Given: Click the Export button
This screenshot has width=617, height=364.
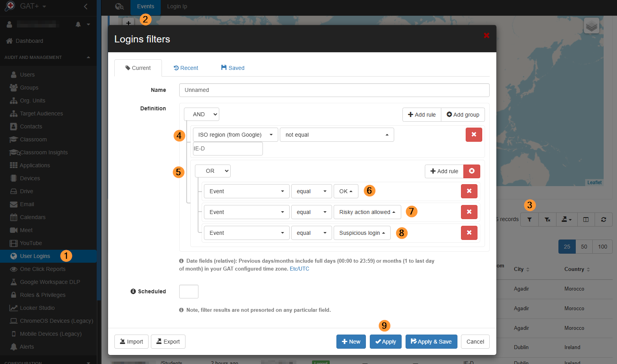Looking at the screenshot, I should pyautogui.click(x=168, y=342).
